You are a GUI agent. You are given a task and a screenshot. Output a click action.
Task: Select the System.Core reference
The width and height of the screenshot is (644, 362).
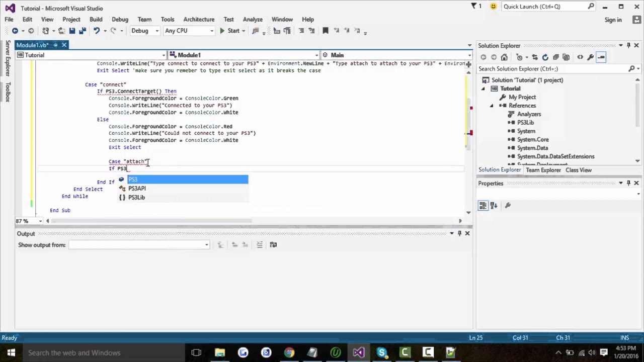tap(533, 140)
